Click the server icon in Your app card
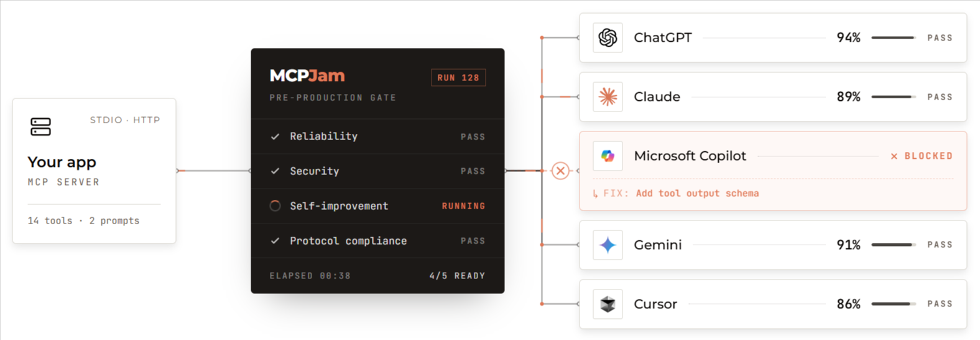980x340 pixels. 41,126
